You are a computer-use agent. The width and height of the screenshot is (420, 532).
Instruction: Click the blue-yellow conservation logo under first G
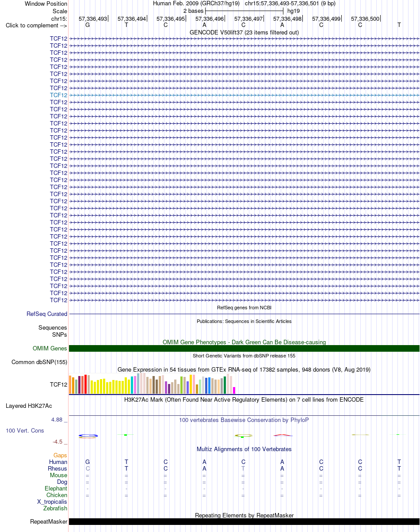pyautogui.click(x=88, y=436)
